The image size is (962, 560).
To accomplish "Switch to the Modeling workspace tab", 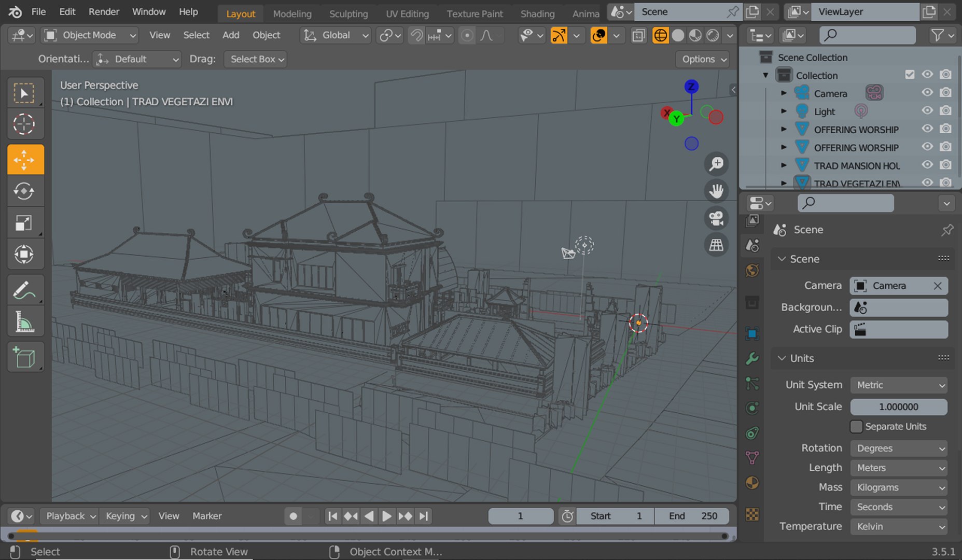I will tap(292, 13).
